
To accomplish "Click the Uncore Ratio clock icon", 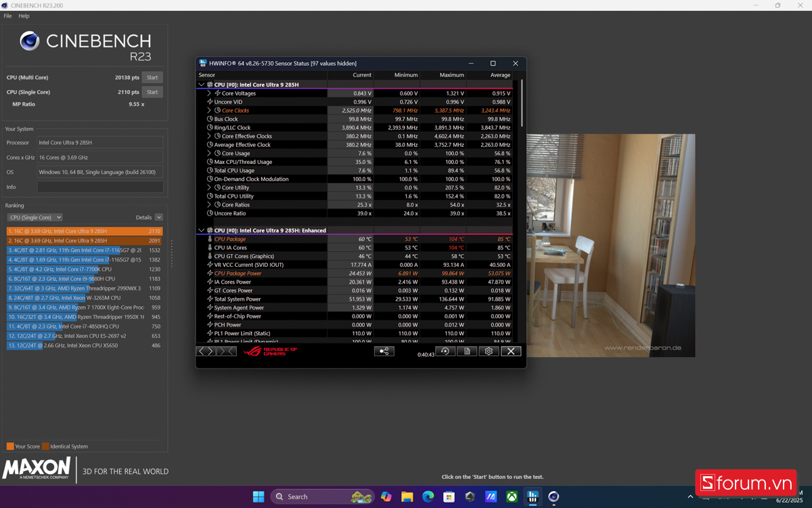I will click(210, 213).
